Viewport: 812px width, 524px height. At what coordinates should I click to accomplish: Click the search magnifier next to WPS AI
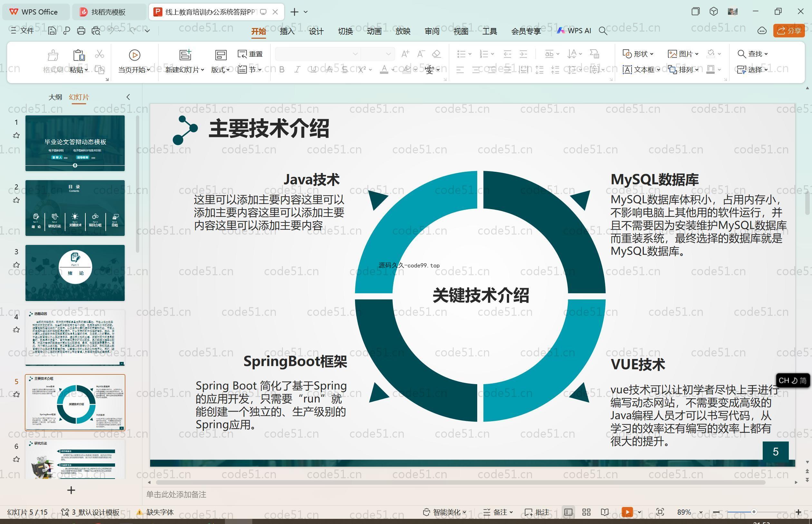(x=603, y=31)
